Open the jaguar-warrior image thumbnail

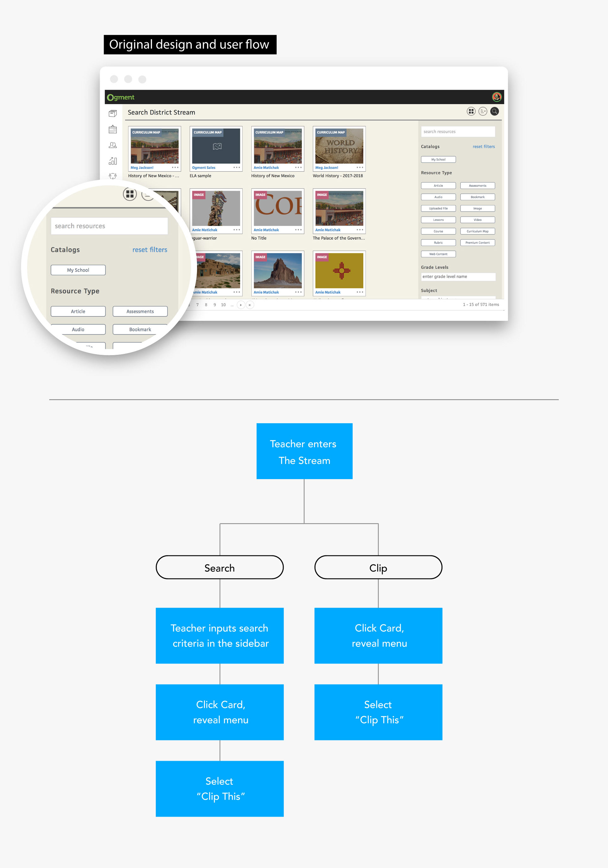pyautogui.click(x=216, y=208)
